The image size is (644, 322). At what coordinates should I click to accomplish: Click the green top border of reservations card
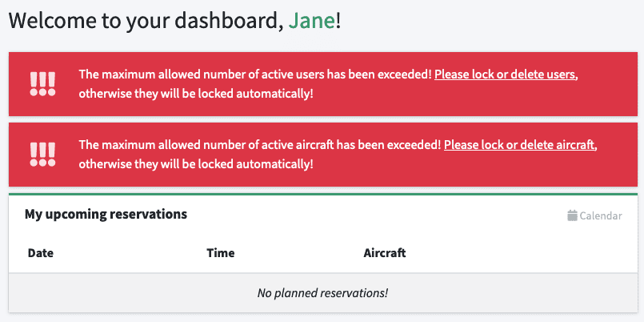(323, 194)
